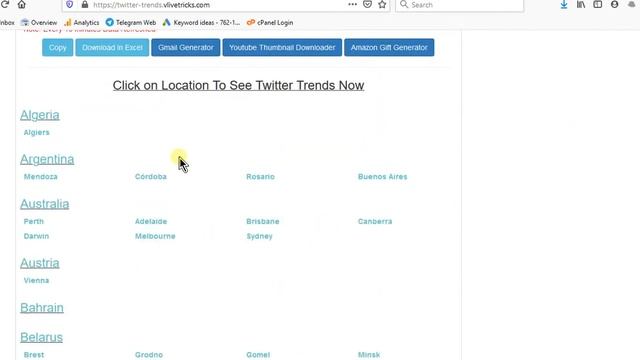Image resolution: width=640 pixels, height=360 pixels.
Task: Open cPanel Login bookmark
Action: (x=270, y=22)
